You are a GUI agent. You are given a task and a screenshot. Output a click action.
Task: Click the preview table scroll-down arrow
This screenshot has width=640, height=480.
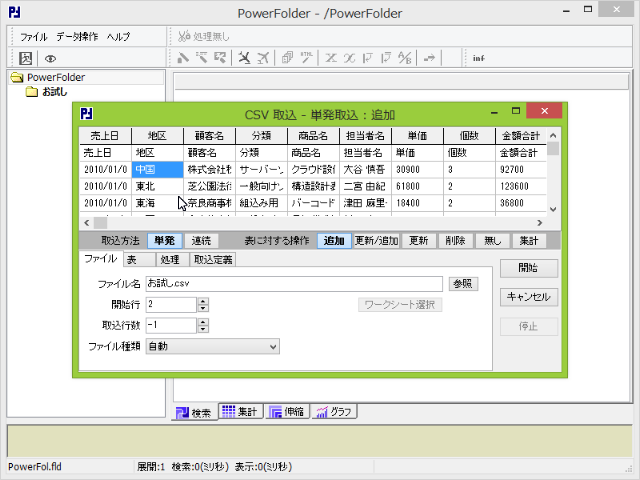pyautogui.click(x=553, y=209)
